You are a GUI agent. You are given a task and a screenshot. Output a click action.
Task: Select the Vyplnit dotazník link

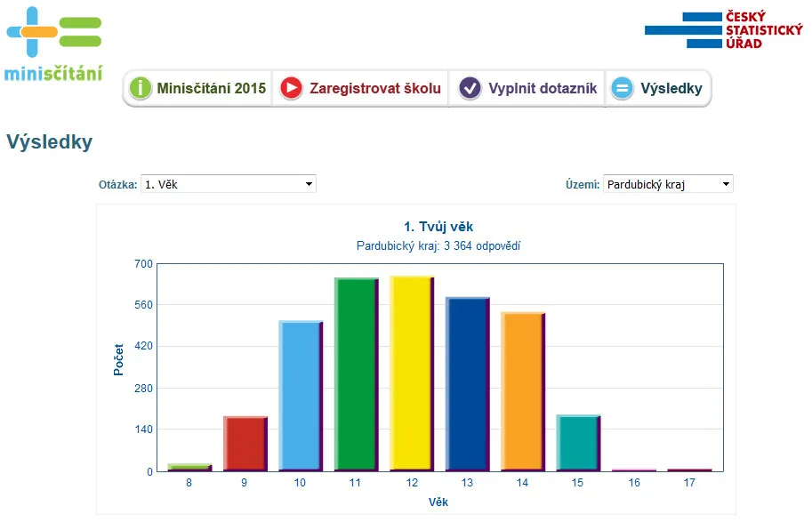coord(527,88)
